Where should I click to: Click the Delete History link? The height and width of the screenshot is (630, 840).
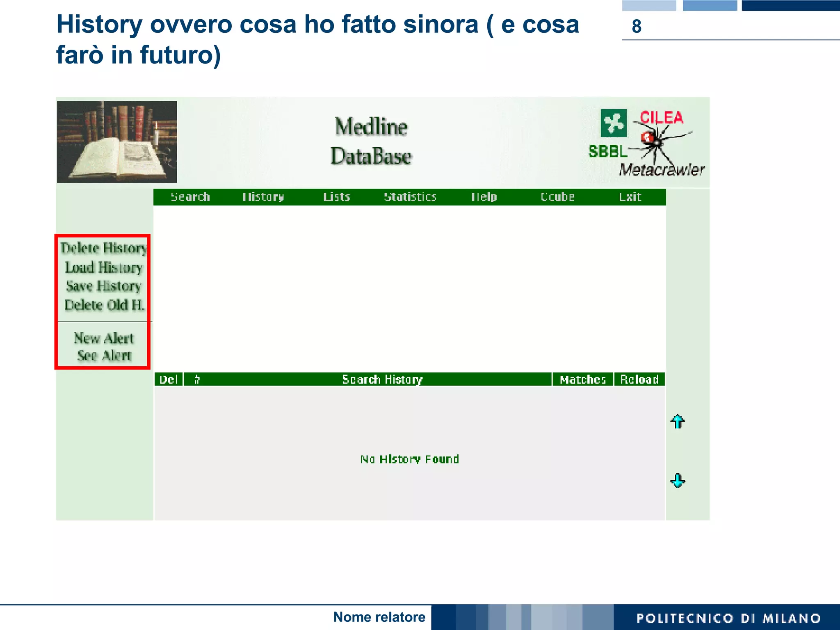point(103,248)
